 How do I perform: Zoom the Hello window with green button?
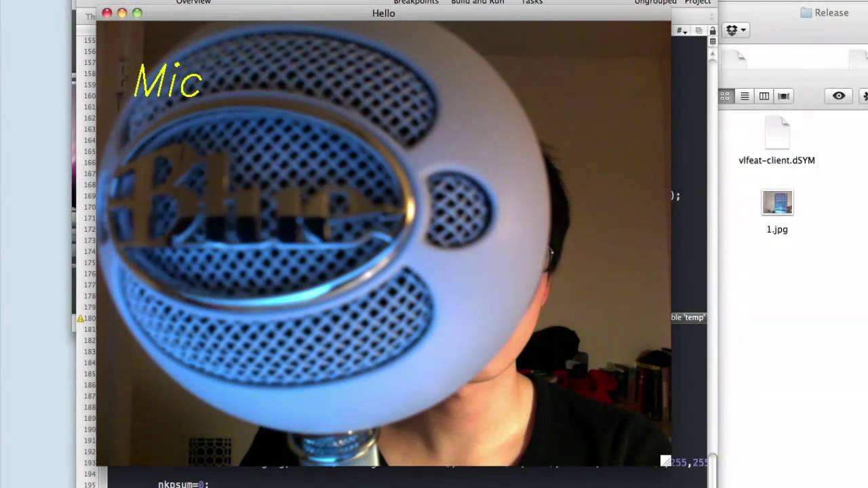(137, 13)
